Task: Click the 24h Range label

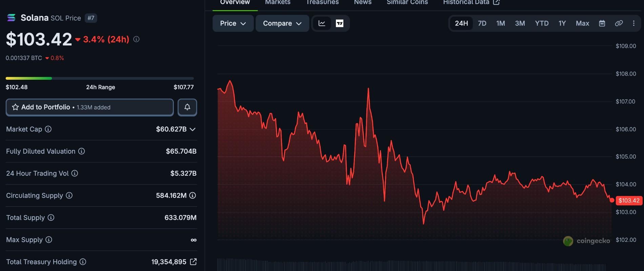Action: (x=101, y=87)
